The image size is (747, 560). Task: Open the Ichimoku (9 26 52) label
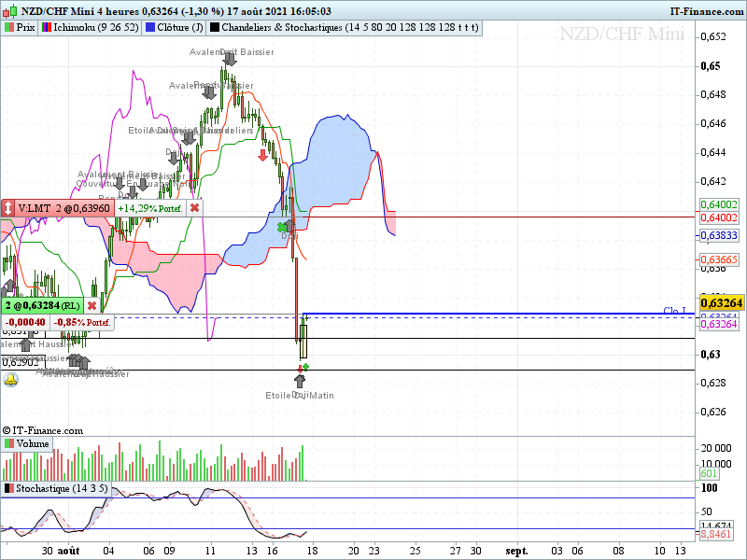point(91,28)
